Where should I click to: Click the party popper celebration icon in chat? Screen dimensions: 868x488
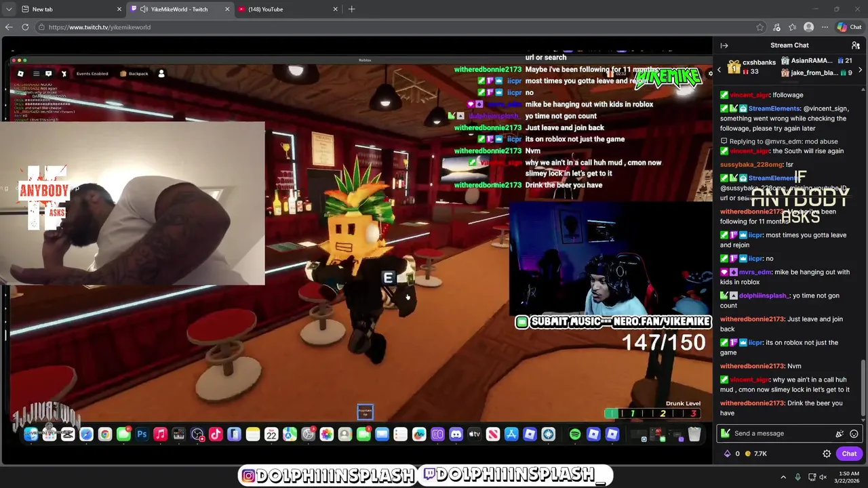tap(840, 434)
